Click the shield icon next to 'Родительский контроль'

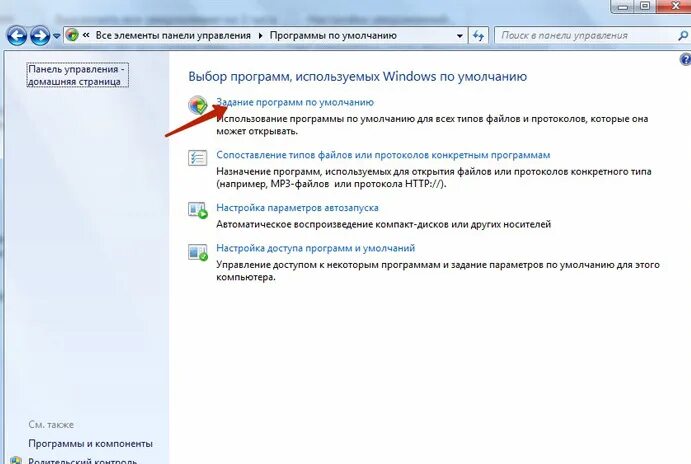click(16, 460)
